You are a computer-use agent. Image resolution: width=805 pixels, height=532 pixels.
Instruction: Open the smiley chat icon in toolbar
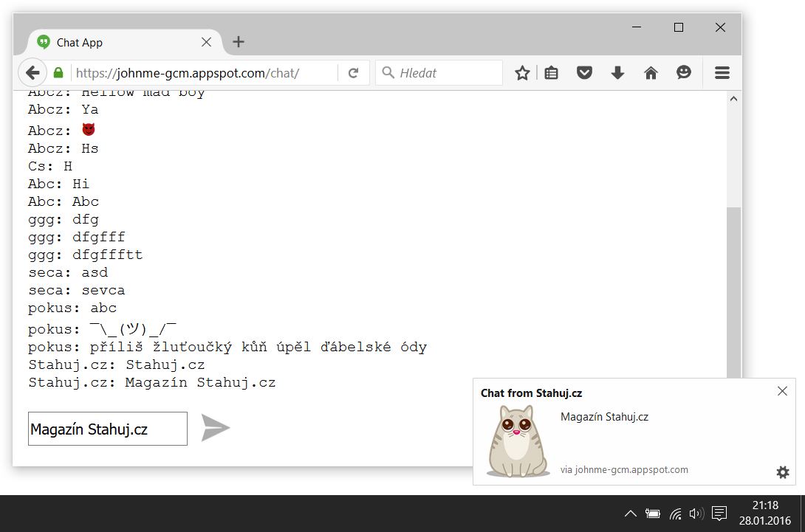[x=683, y=72]
